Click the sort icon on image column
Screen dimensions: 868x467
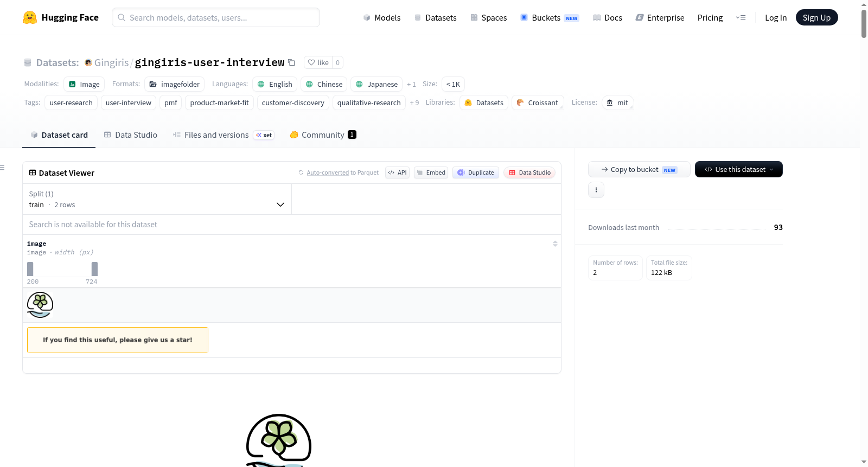point(555,244)
